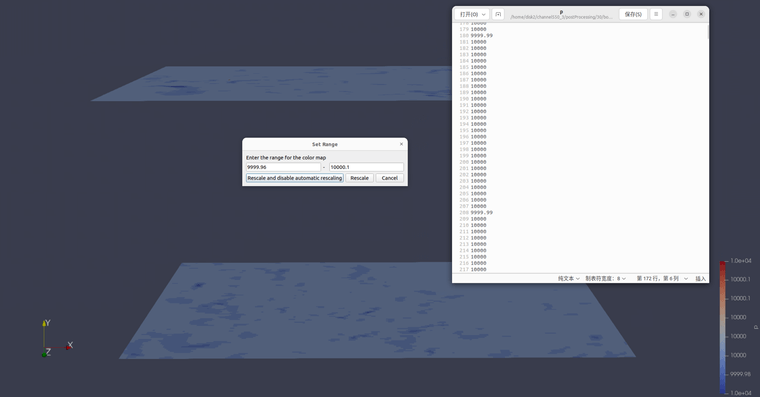The height and width of the screenshot is (397, 760).
Task: Click the new document tab icon
Action: 498,15
